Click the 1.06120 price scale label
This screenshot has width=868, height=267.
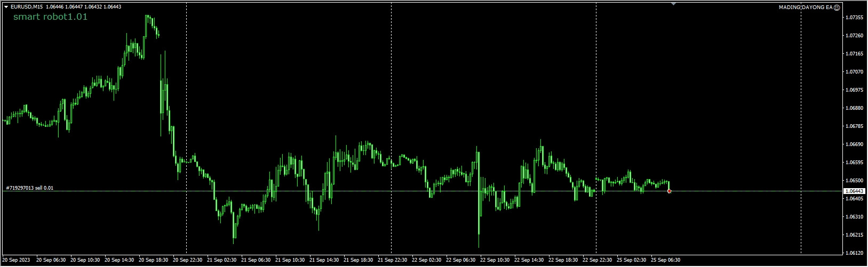855,253
